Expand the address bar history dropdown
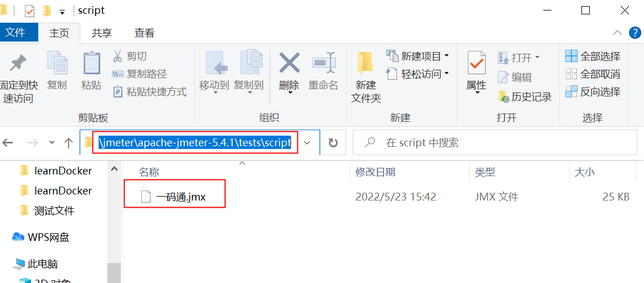 [x=307, y=142]
